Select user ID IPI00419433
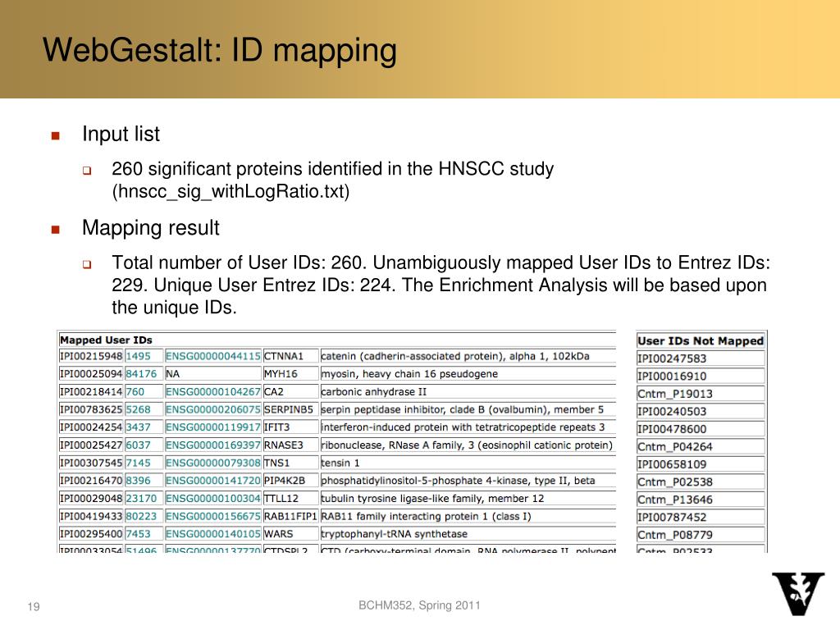Screen dimensions: 840x630 91,517
